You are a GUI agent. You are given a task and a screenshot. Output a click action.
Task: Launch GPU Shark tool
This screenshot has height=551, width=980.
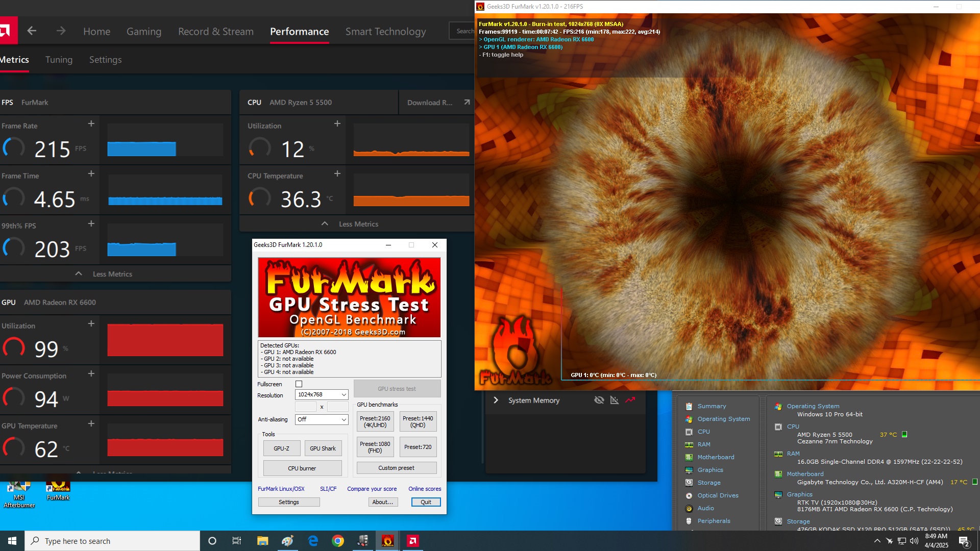[323, 448]
